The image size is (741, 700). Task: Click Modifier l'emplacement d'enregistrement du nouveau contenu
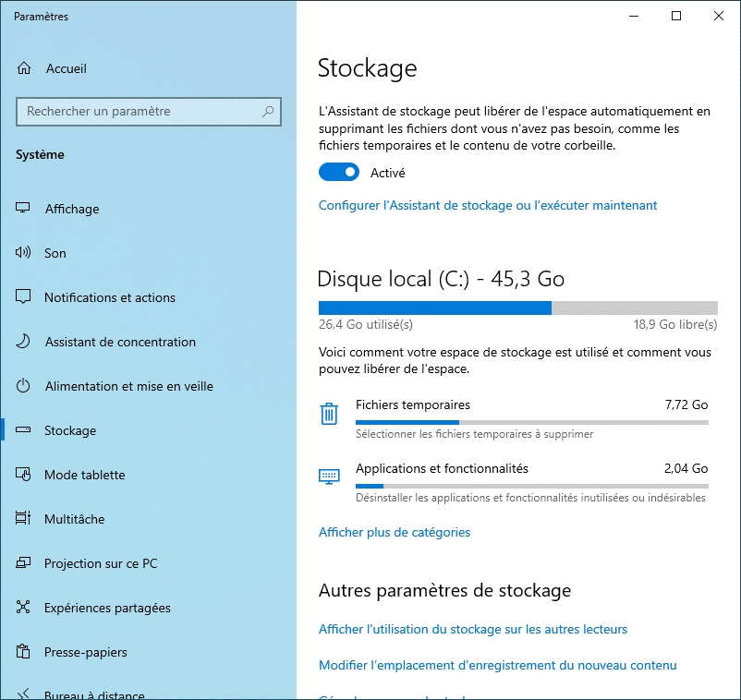point(498,665)
